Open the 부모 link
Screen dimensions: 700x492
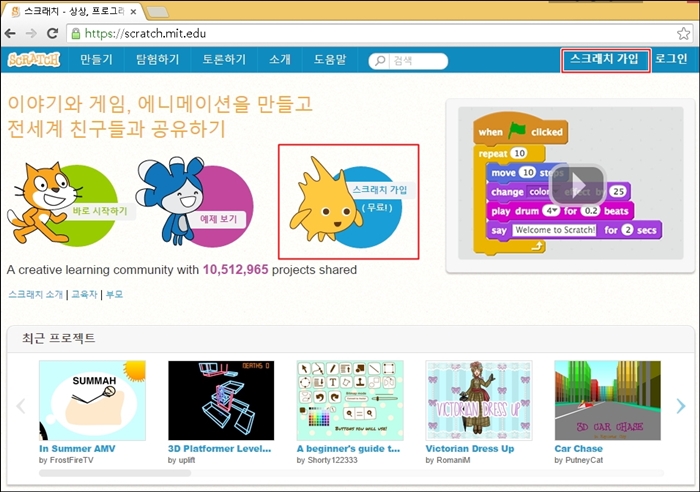(x=114, y=294)
